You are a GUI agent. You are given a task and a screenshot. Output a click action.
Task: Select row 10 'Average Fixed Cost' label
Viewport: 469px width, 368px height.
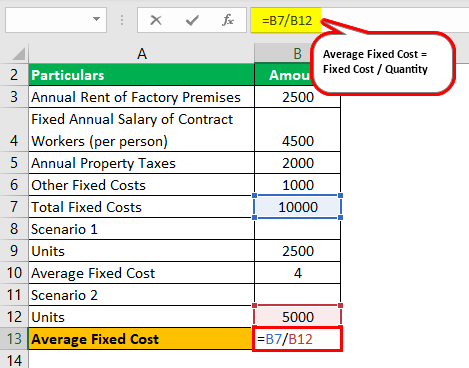(141, 273)
